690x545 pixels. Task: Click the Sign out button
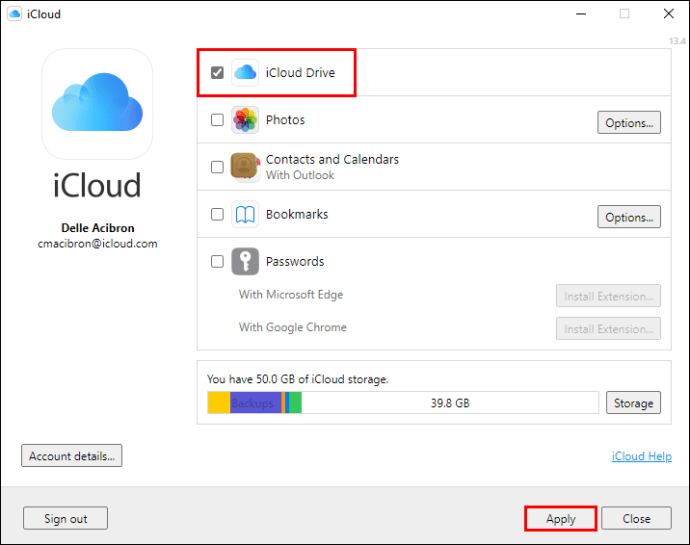click(65, 519)
